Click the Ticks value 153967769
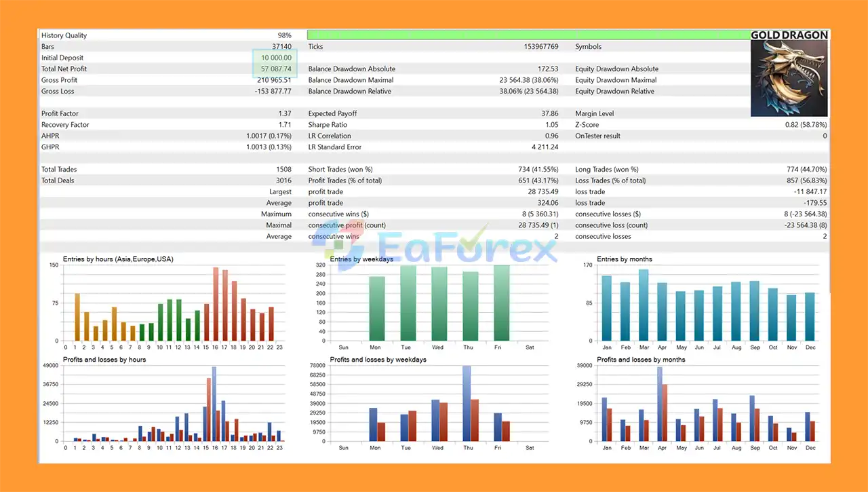 pos(541,47)
